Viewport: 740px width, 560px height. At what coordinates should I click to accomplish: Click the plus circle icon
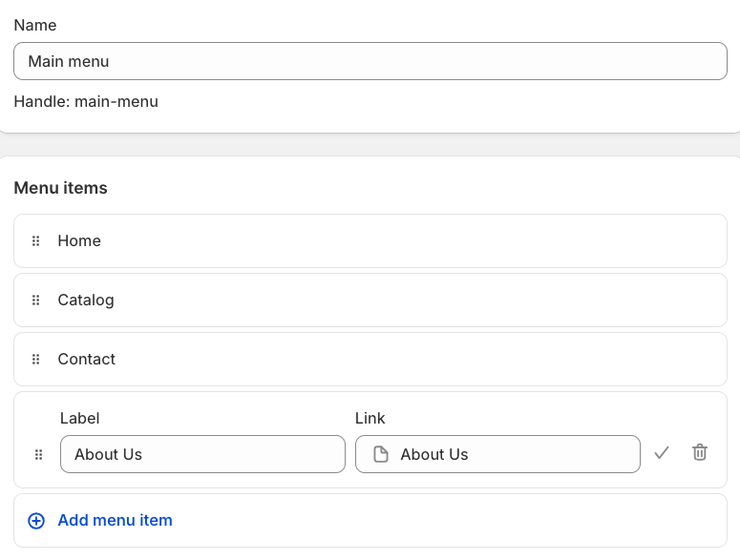tap(36, 521)
